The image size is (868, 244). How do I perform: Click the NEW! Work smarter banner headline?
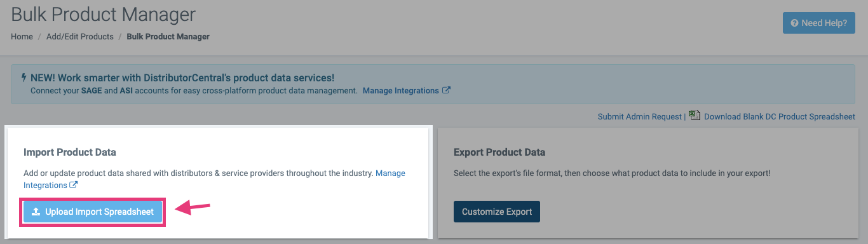pyautogui.click(x=182, y=78)
